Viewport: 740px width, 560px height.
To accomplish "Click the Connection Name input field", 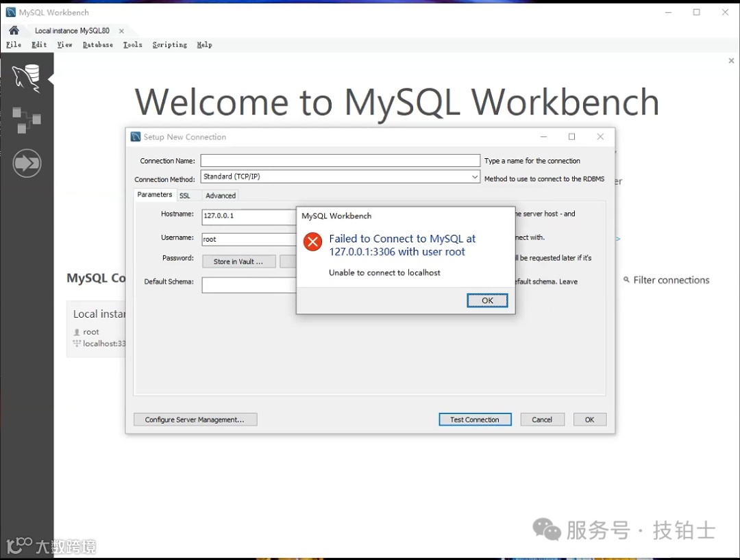I will 341,161.
